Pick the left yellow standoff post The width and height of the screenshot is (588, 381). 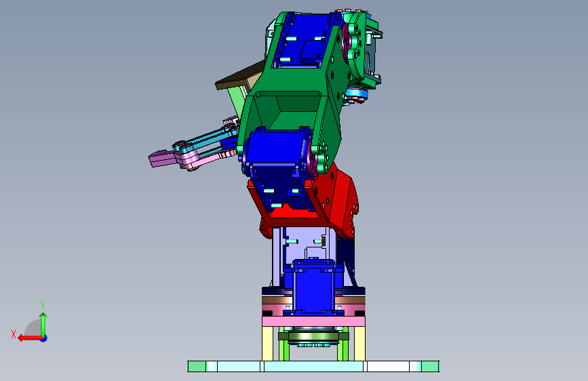pos(267,344)
